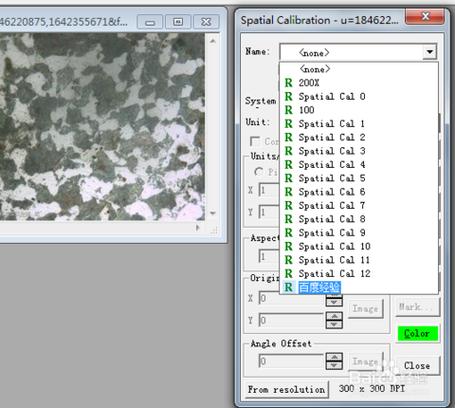Open the Name combo box field
This screenshot has height=408, width=455.
358,52
